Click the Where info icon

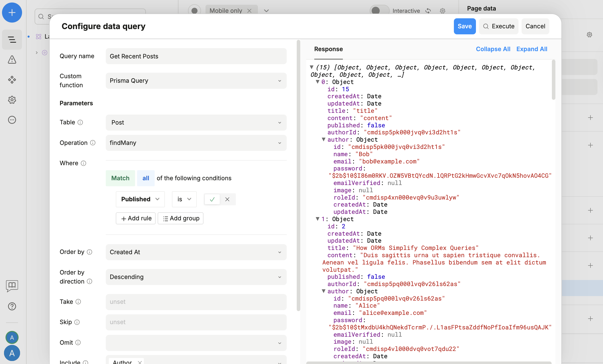pos(83,163)
